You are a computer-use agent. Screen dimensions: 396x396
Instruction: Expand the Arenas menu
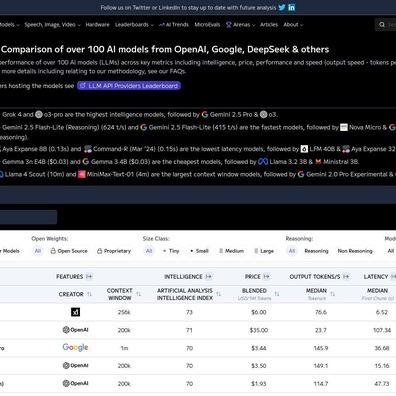coord(240,25)
